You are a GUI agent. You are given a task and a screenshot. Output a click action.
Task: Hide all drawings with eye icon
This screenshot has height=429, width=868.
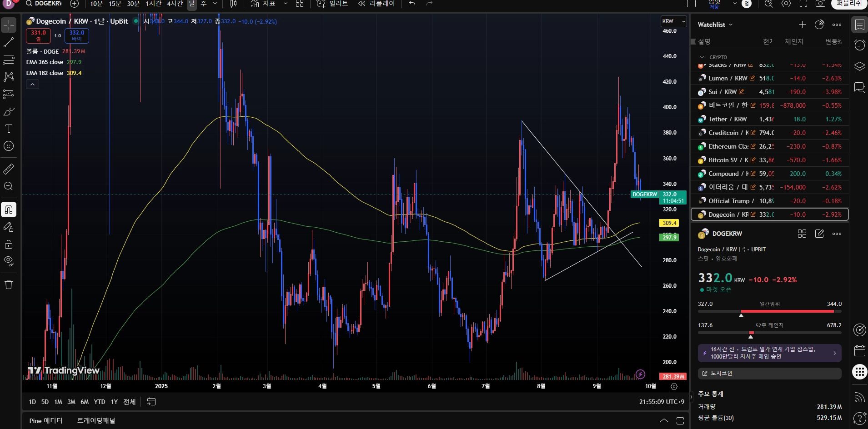click(9, 261)
